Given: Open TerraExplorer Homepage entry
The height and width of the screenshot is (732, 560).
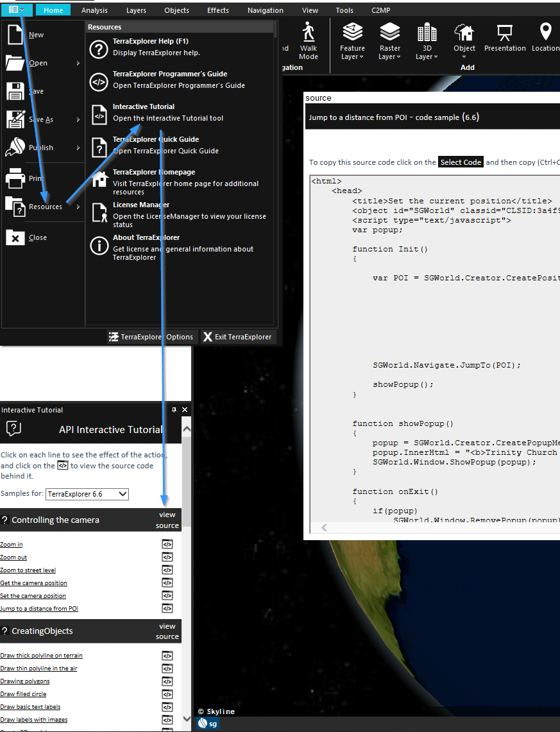Looking at the screenshot, I should click(x=180, y=182).
